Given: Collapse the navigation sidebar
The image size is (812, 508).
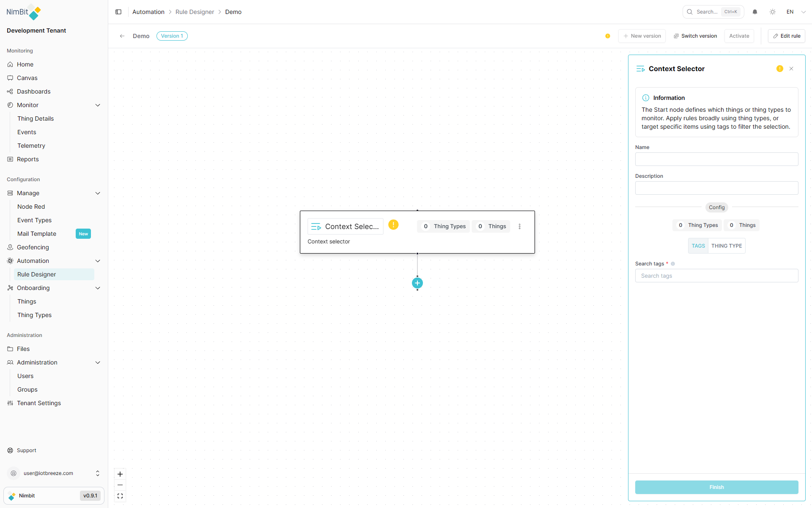Looking at the screenshot, I should [118, 12].
